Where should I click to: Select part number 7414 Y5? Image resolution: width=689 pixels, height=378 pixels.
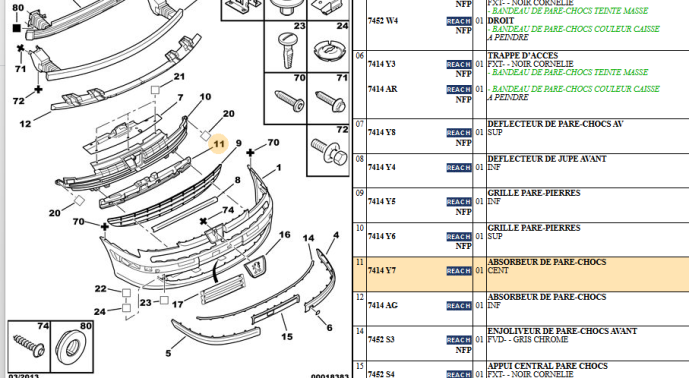[x=382, y=201]
